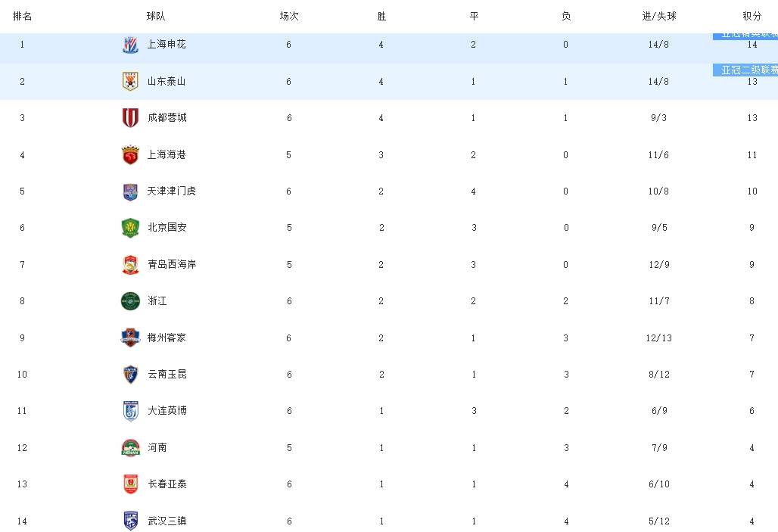
Task: Click the Shandong Taishan team crest
Action: tap(130, 82)
